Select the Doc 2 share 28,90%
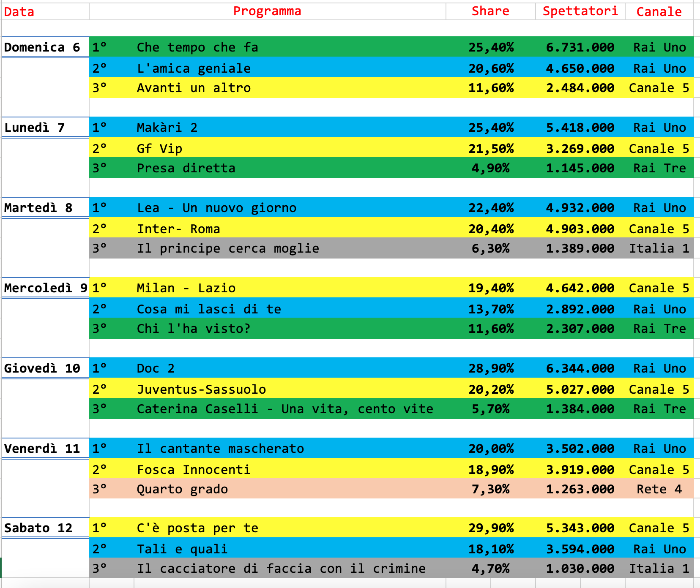The width and height of the screenshot is (700, 588). (491, 368)
